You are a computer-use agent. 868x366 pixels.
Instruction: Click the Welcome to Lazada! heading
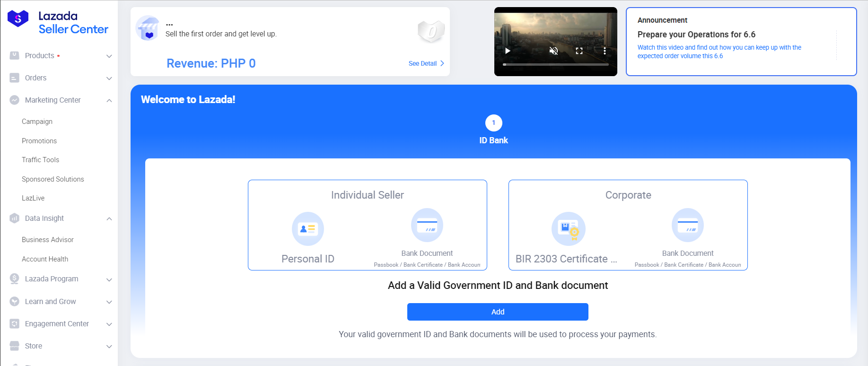pyautogui.click(x=188, y=99)
